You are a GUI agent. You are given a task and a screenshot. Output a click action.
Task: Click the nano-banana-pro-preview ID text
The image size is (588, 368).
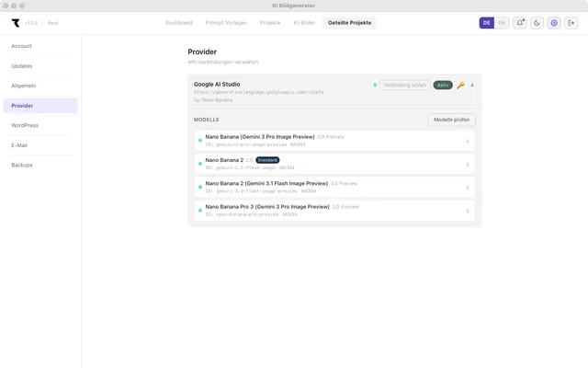coord(247,214)
